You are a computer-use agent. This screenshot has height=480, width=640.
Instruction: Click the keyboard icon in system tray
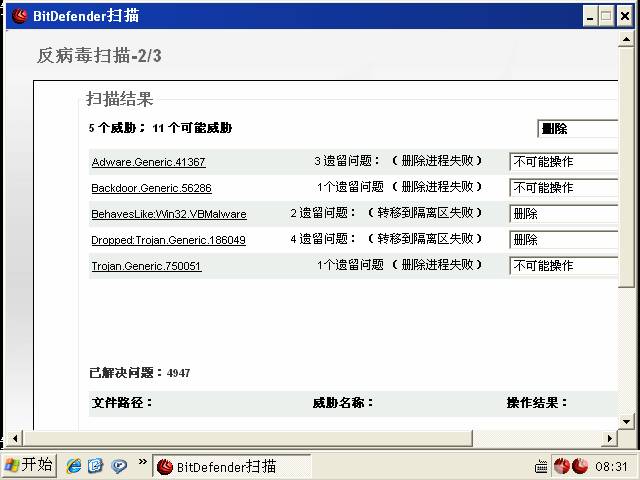point(541,466)
